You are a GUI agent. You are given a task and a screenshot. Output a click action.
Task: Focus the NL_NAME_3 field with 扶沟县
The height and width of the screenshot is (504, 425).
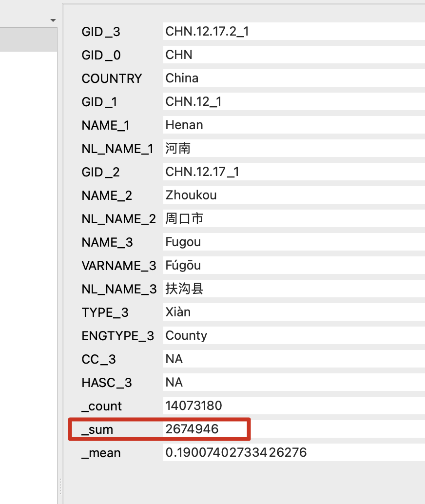pos(292,289)
